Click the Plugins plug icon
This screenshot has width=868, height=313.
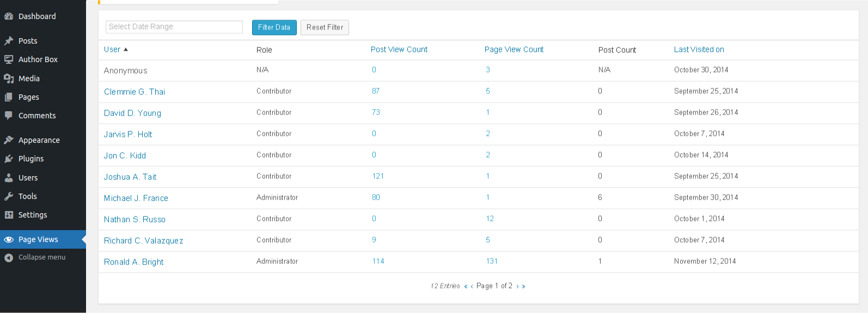(9, 159)
